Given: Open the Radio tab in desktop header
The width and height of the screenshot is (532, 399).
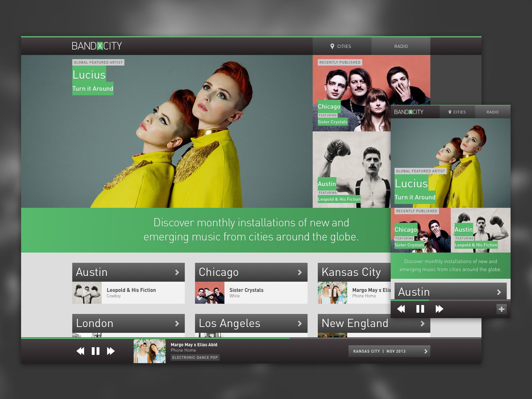Looking at the screenshot, I should (401, 46).
